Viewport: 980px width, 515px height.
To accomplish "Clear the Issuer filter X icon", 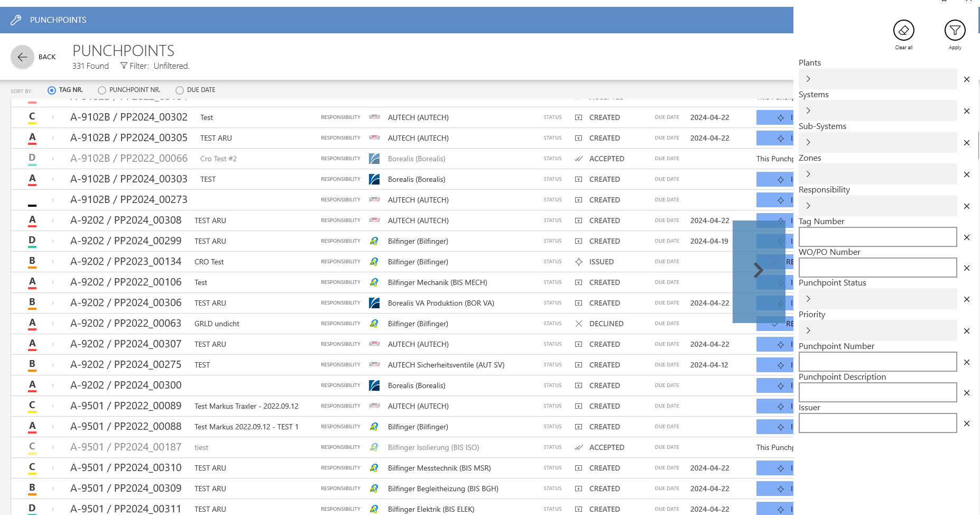I will (966, 424).
